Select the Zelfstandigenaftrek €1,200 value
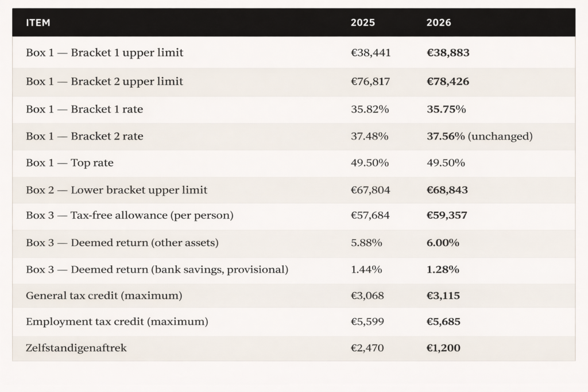Screen dimensions: 588x392 pyautogui.click(x=443, y=348)
